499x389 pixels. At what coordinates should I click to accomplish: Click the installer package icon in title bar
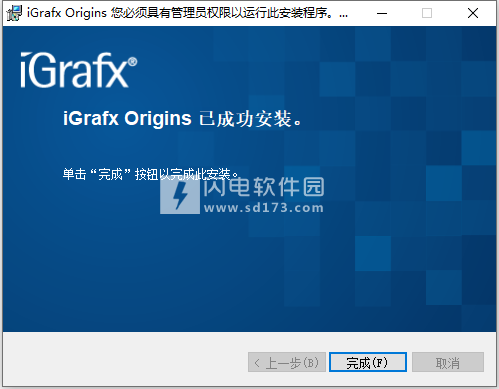(x=14, y=13)
